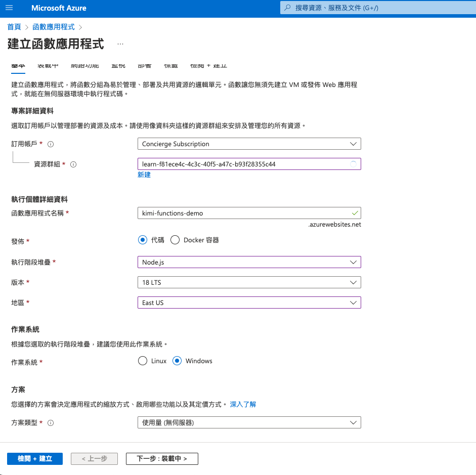
Task: Open the ellipsis menu beside the page title
Action: click(x=120, y=44)
